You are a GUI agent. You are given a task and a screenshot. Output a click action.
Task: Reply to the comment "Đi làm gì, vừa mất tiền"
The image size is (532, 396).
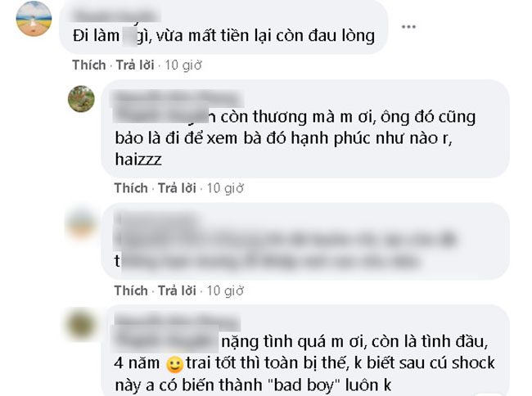point(135,65)
